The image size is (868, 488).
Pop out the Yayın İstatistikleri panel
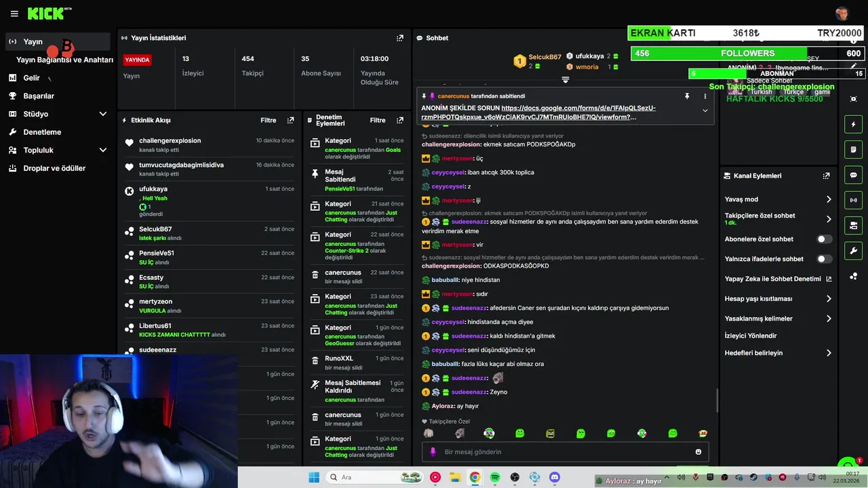click(x=400, y=38)
